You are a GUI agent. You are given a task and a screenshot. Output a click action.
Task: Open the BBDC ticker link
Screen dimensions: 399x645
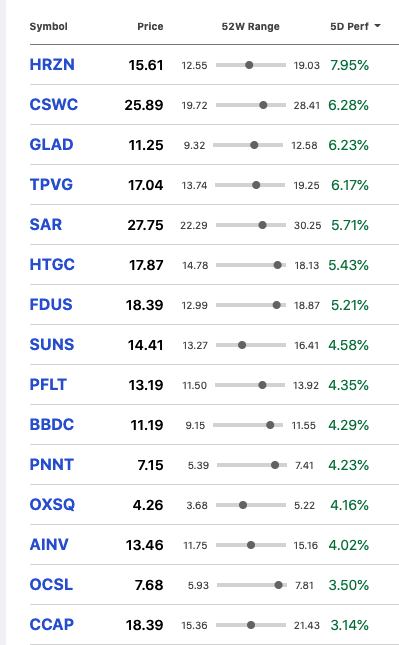52,425
